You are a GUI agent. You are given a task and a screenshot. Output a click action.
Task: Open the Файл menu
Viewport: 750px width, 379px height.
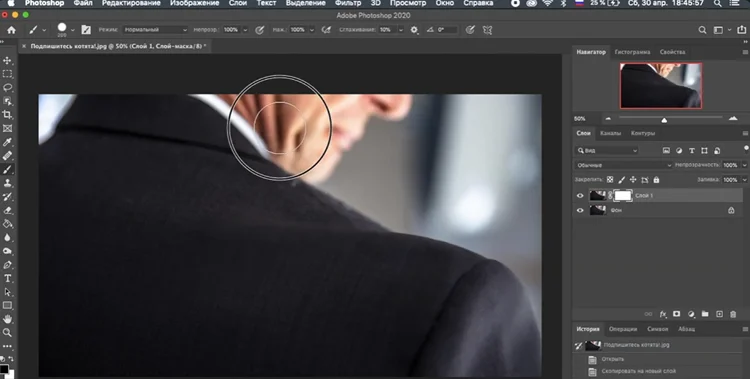pos(82,3)
